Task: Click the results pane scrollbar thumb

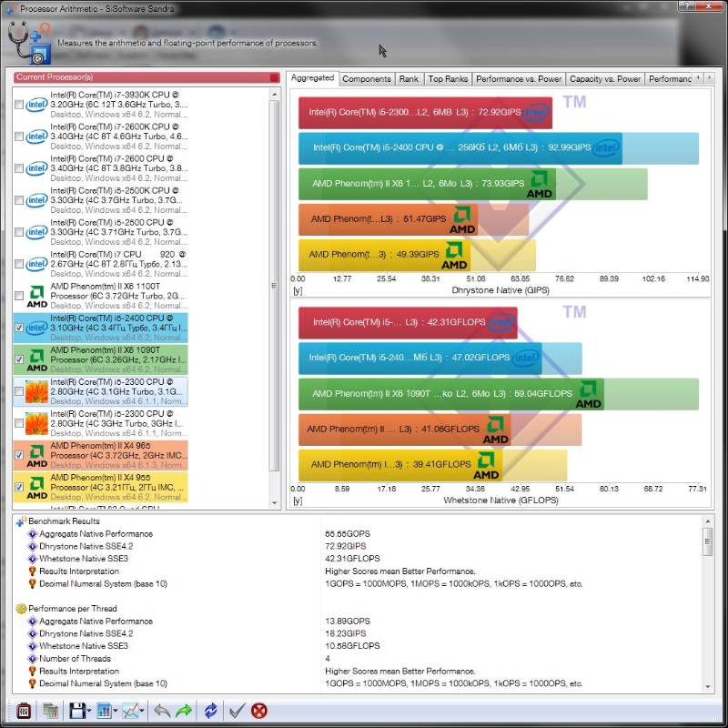Action: coord(707,541)
